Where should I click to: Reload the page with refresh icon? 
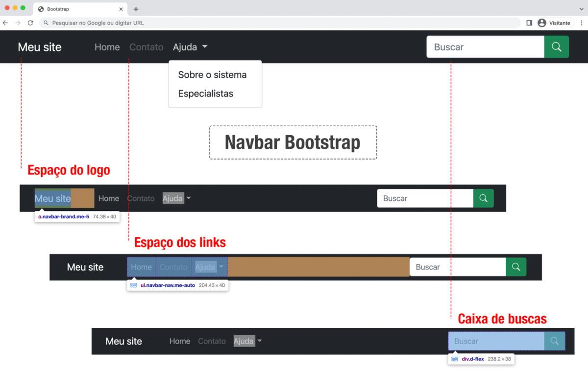coord(30,23)
